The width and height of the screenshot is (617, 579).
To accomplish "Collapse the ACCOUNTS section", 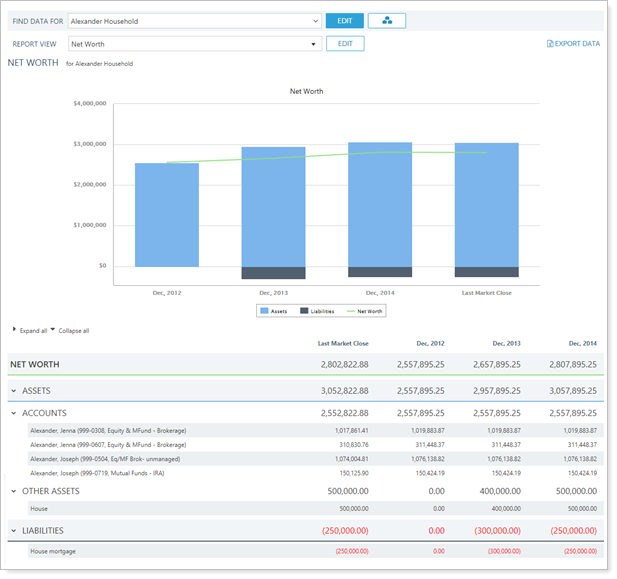I will pyautogui.click(x=14, y=413).
